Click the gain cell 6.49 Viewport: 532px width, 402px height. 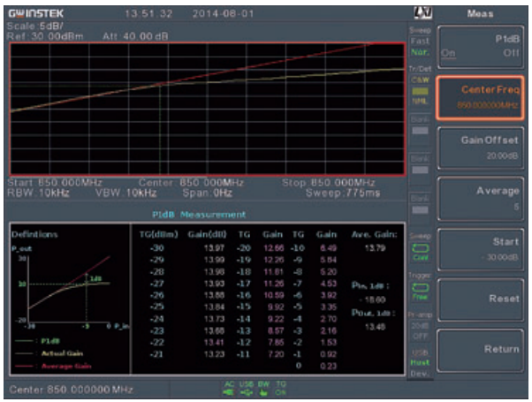click(x=328, y=248)
